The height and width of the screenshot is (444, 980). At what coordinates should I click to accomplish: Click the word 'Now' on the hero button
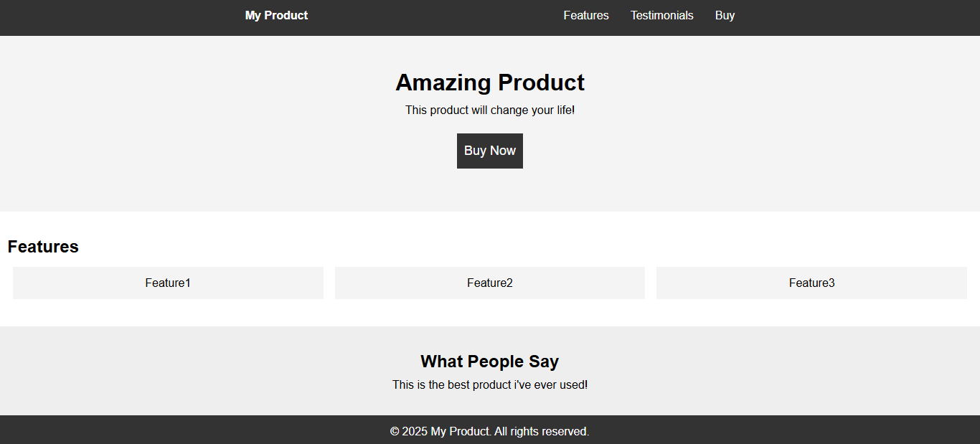point(503,151)
